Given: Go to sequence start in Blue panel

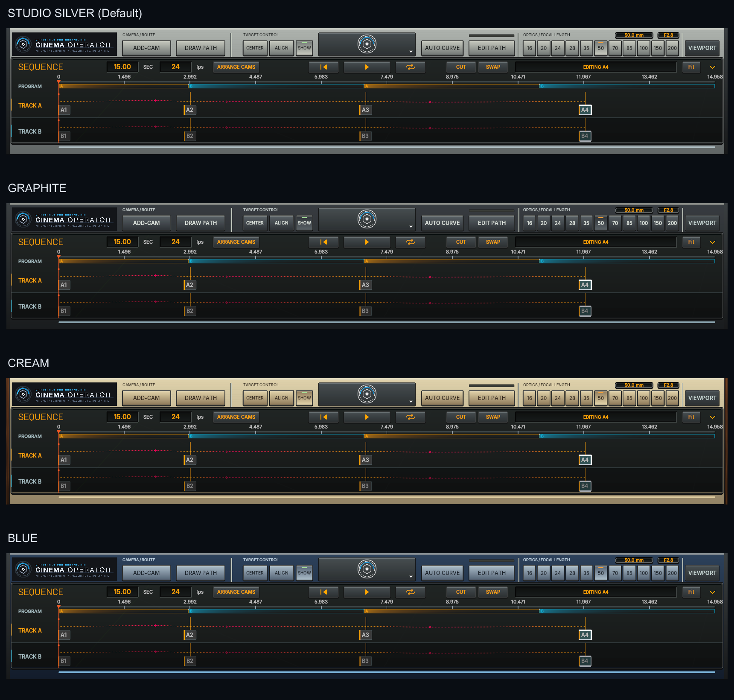Looking at the screenshot, I should [x=324, y=592].
